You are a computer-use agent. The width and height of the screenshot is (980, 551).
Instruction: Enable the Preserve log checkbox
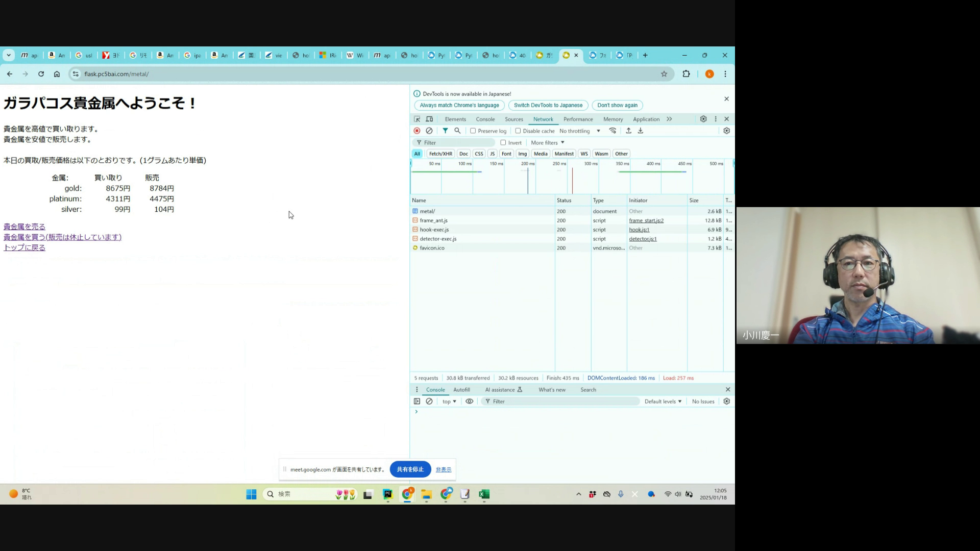473,131
